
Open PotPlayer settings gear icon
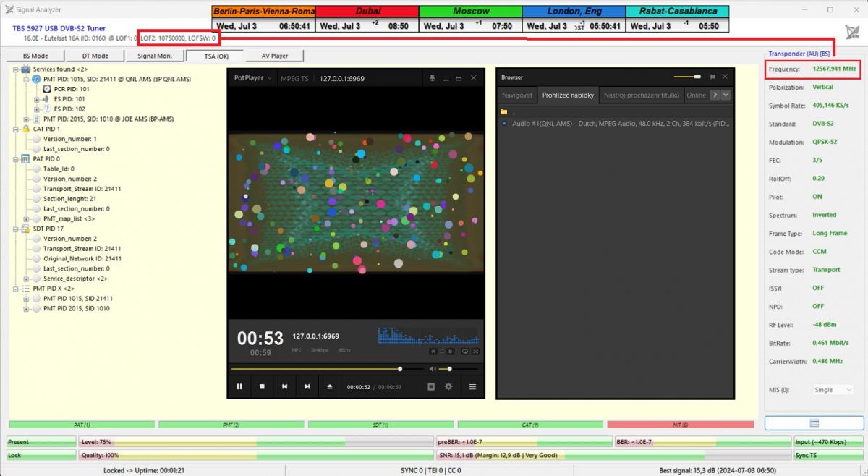[448, 386]
